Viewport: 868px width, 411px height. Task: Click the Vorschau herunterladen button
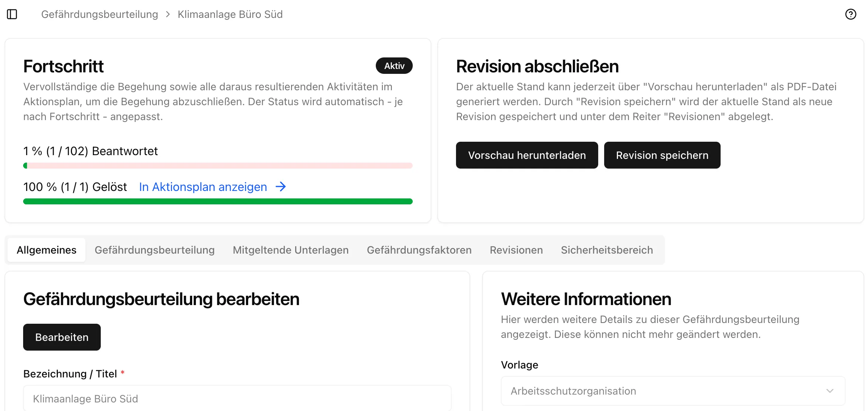pos(527,155)
